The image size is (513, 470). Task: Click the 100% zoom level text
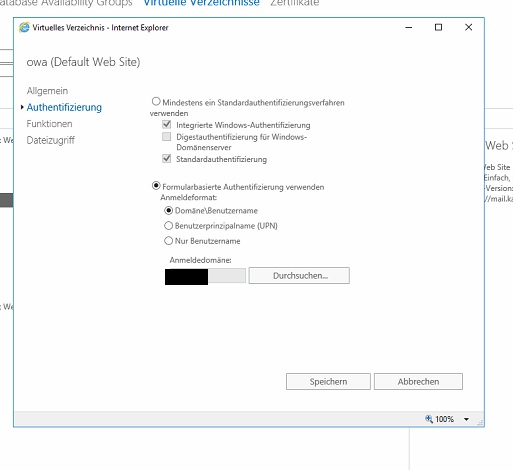pyautogui.click(x=444, y=419)
